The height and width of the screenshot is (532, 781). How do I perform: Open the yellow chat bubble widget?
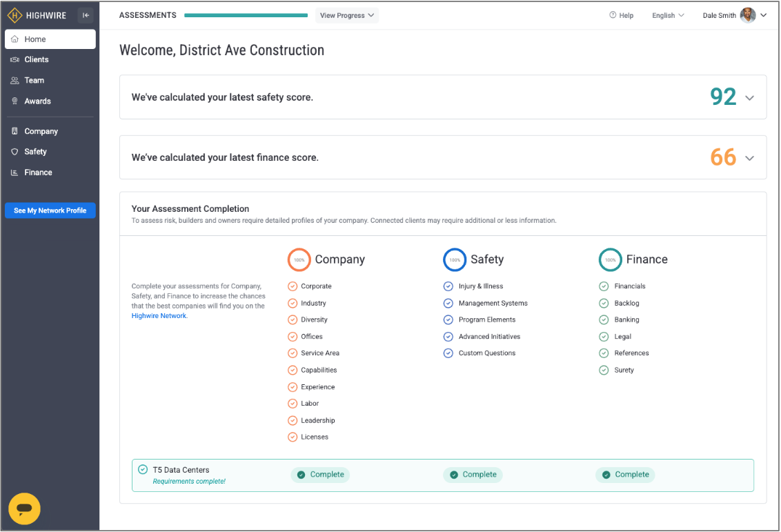pos(24,509)
